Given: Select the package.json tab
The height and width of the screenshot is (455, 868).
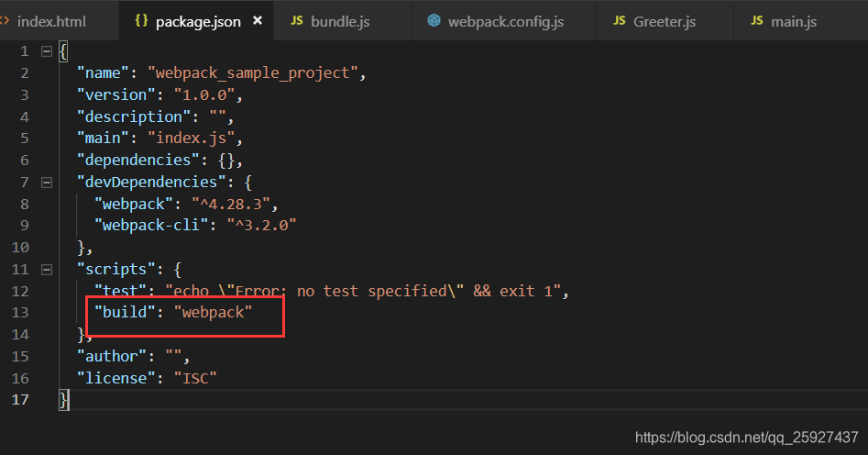Looking at the screenshot, I should 196,21.
